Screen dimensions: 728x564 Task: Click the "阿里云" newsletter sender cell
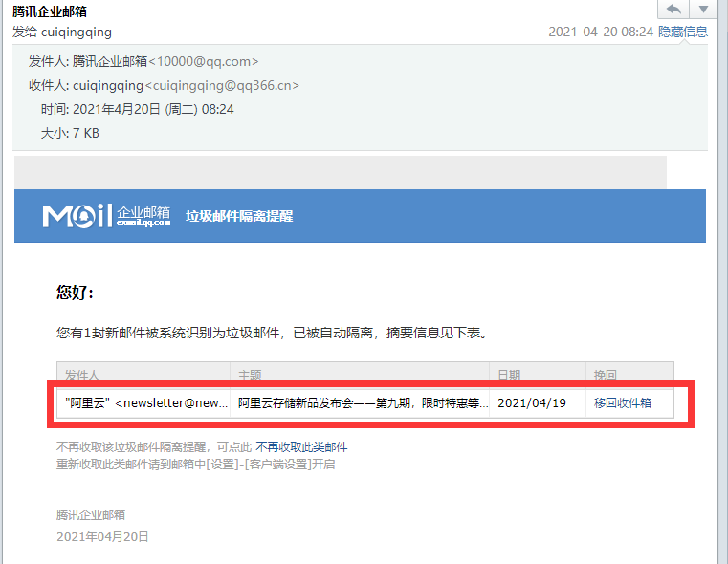click(142, 403)
